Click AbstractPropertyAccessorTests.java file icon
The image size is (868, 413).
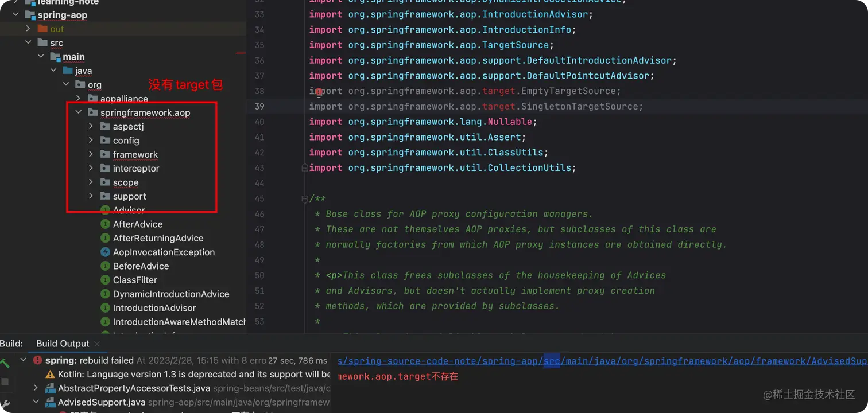(x=51, y=388)
